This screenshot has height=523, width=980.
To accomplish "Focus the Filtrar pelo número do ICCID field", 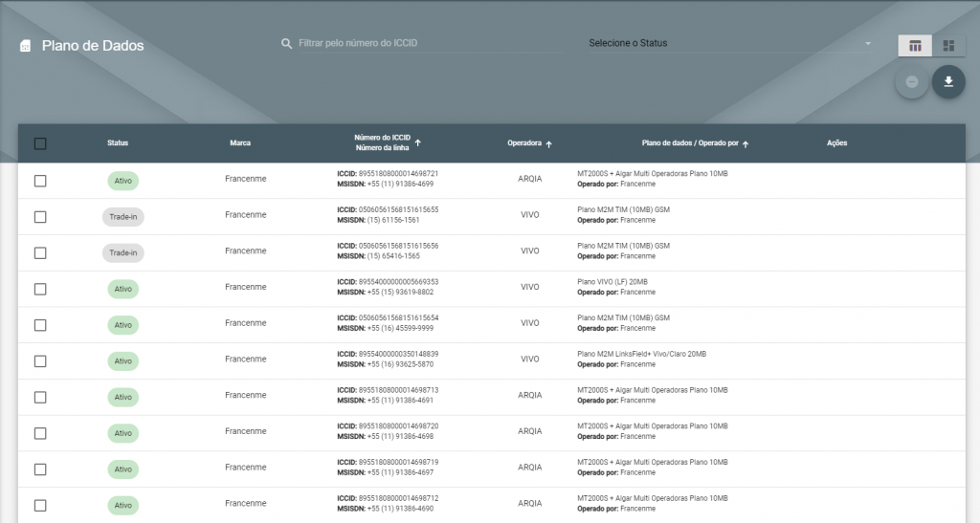I will [430, 43].
